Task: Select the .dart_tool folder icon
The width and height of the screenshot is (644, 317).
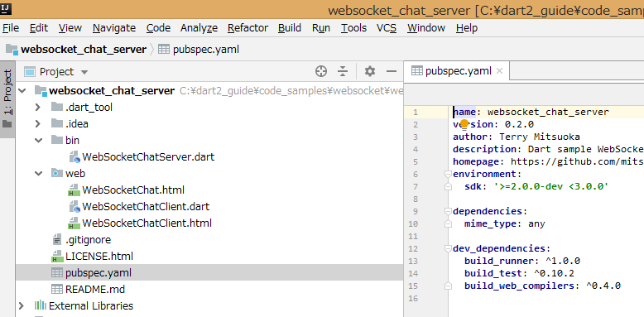Action: tap(56, 107)
